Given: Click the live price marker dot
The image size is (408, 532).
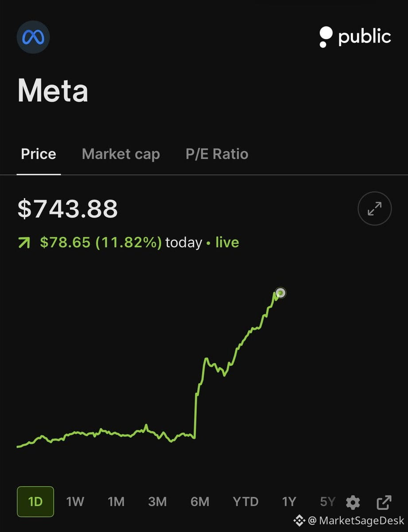Looking at the screenshot, I should pos(280,293).
